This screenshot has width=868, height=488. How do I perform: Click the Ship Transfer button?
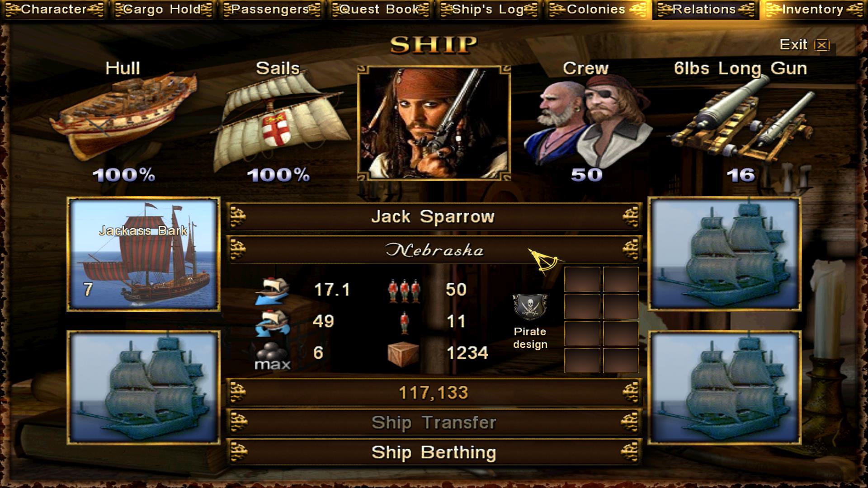click(434, 422)
